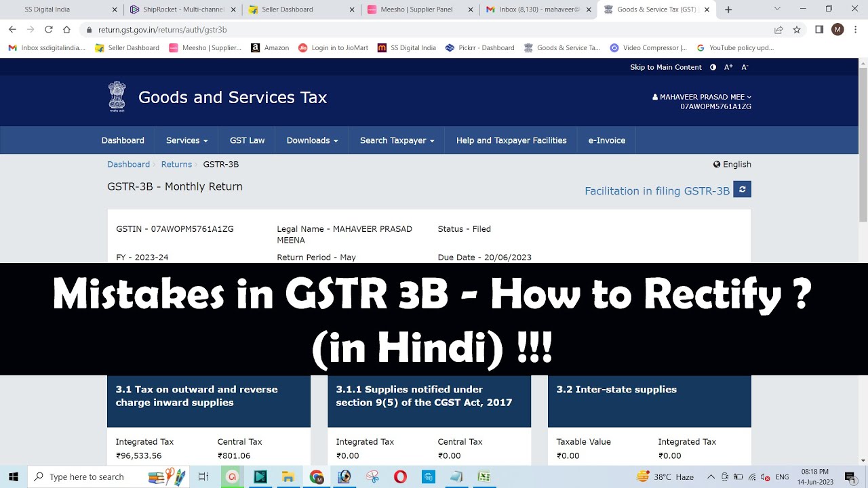Image resolution: width=868 pixels, height=488 pixels.
Task: Open Chrome three-dot menu
Action: (x=856, y=30)
